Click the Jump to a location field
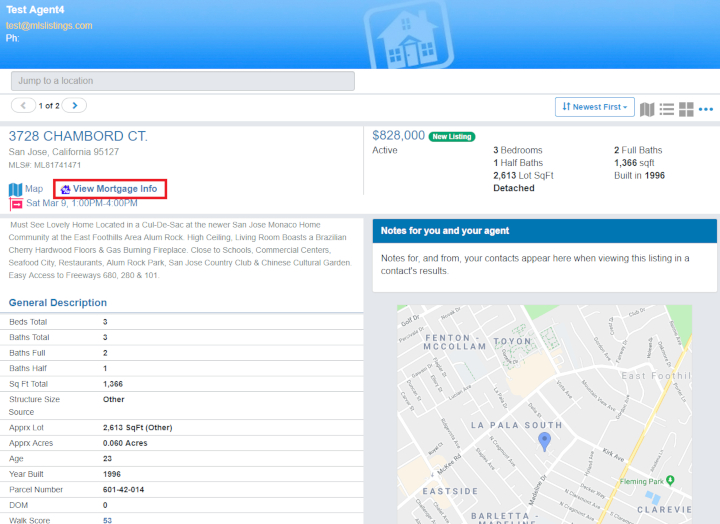720x524 pixels. pyautogui.click(x=183, y=81)
